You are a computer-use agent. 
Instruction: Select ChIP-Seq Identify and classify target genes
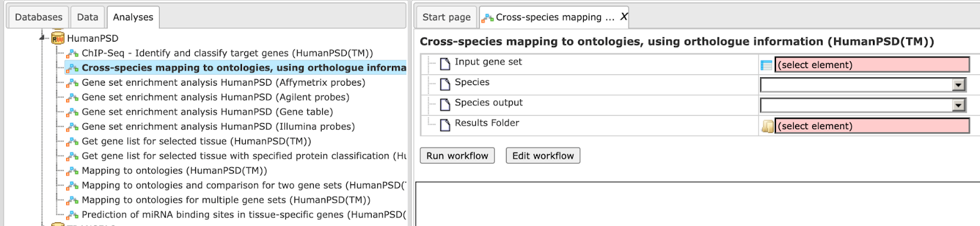pos(227,53)
